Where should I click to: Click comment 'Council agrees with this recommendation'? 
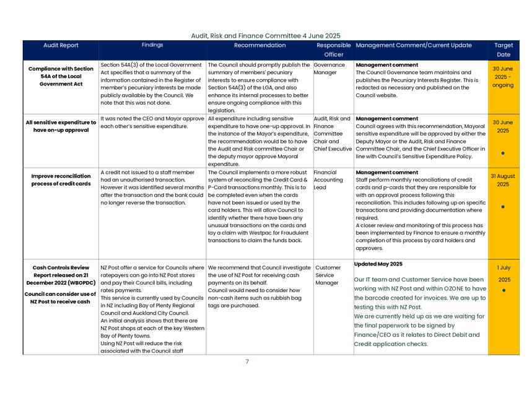pyautogui.click(x=421, y=141)
